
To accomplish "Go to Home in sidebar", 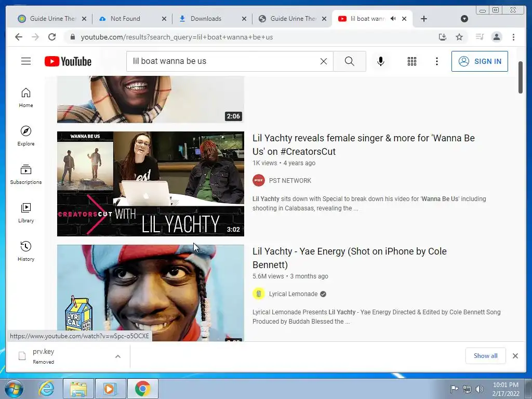I will [26, 98].
